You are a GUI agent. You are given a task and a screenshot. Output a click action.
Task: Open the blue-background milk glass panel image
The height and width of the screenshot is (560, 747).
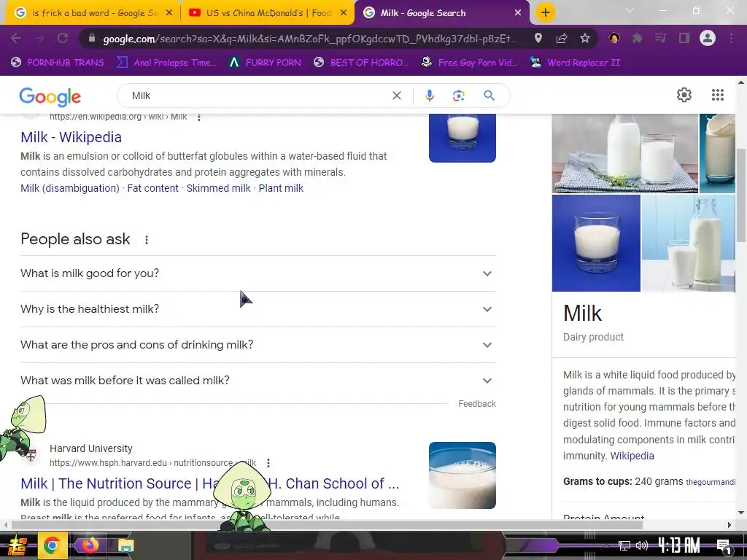coord(596,243)
